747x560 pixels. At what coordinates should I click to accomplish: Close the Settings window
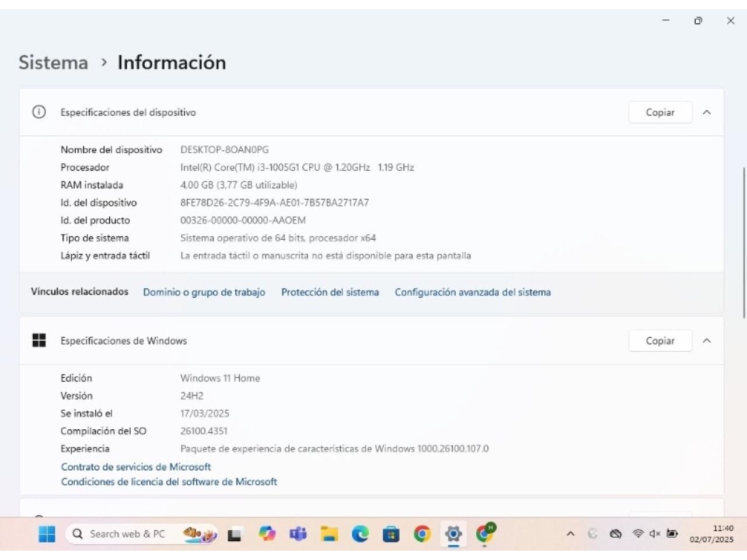click(731, 20)
